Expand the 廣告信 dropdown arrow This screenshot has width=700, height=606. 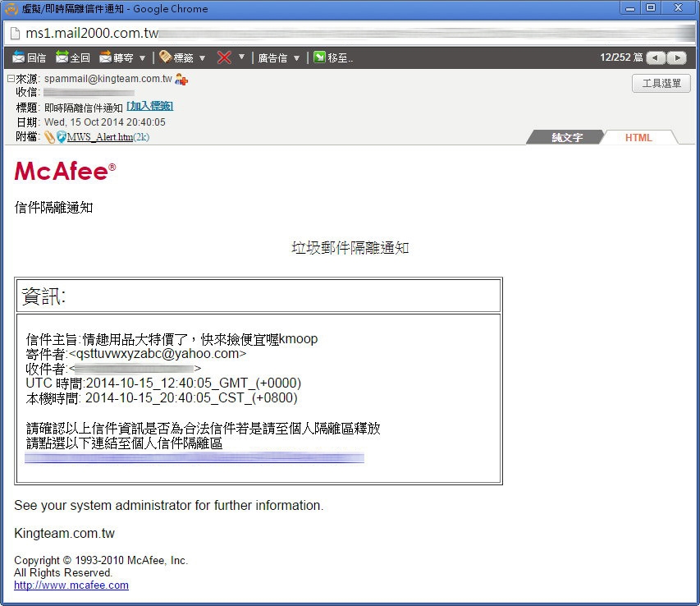(x=296, y=58)
